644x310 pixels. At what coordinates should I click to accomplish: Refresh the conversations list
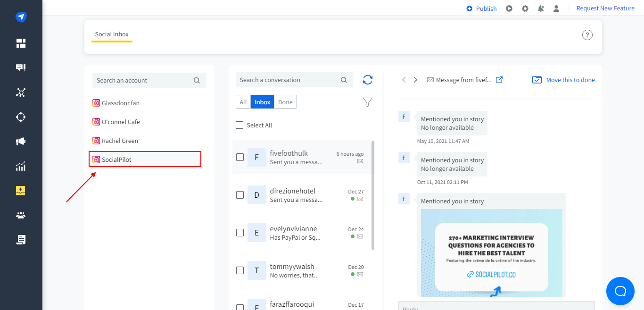tap(368, 80)
